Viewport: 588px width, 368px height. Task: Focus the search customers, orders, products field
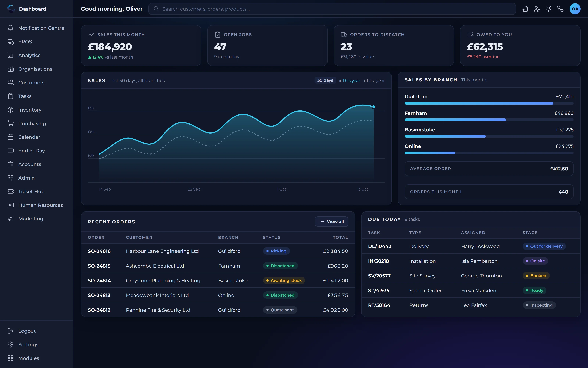pos(332,9)
